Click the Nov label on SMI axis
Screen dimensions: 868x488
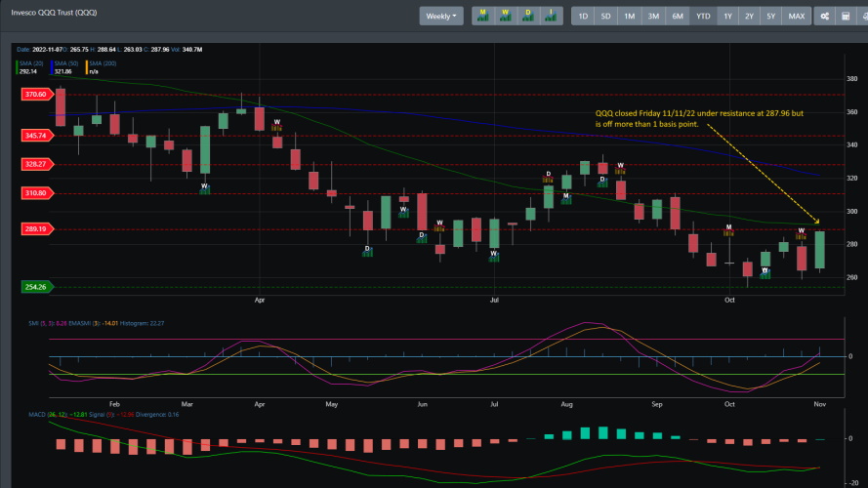pyautogui.click(x=819, y=404)
